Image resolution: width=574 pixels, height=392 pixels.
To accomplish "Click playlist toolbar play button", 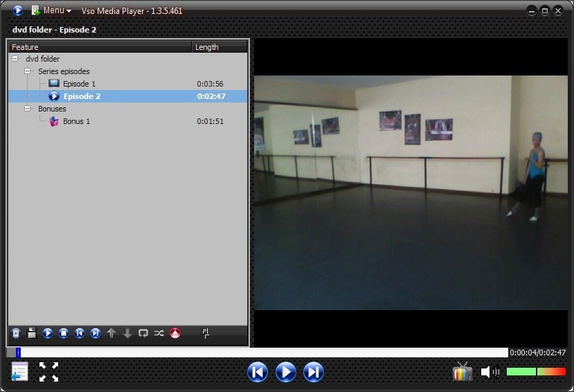I will coord(48,333).
